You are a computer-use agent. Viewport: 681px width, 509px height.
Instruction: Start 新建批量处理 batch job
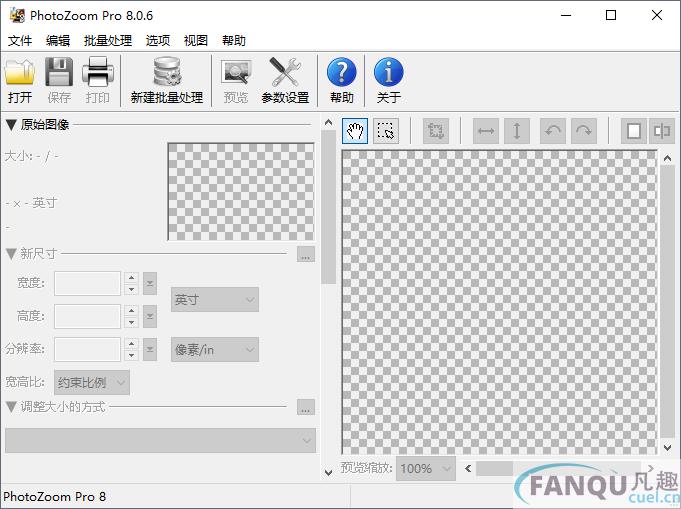pos(167,80)
